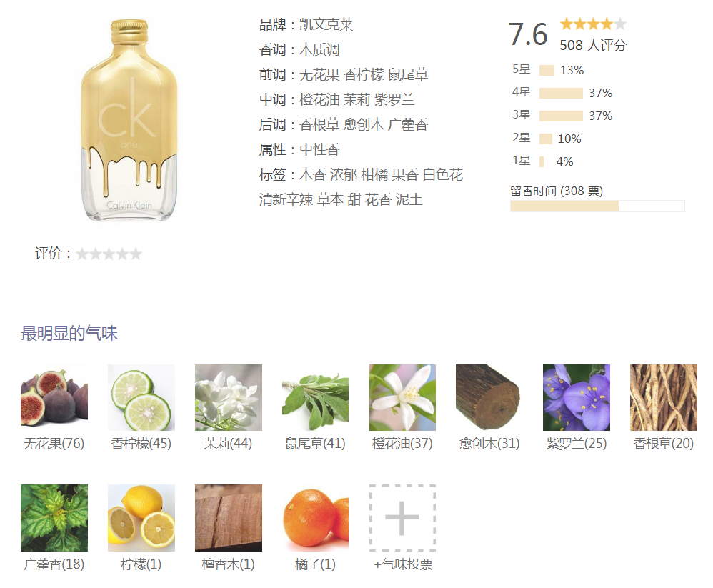Click the 广藿香 tag in 后调
713x588 pixels.
pyautogui.click(x=408, y=124)
